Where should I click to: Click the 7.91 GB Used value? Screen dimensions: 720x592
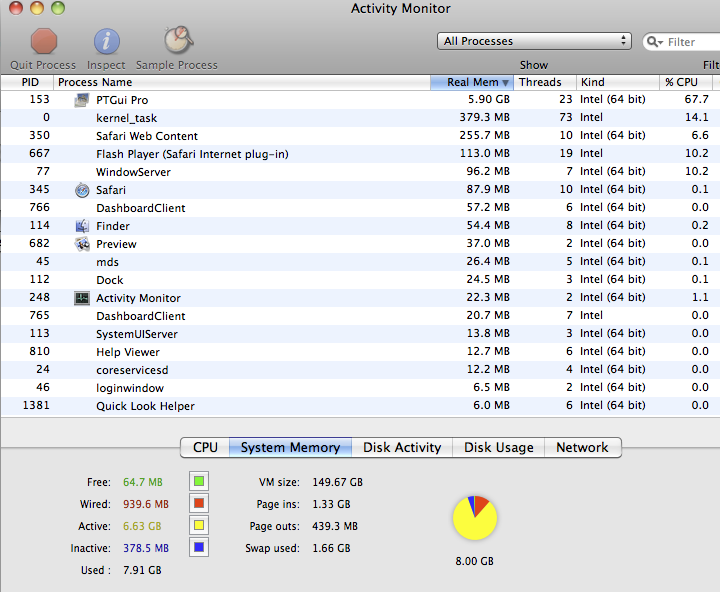(x=142, y=570)
